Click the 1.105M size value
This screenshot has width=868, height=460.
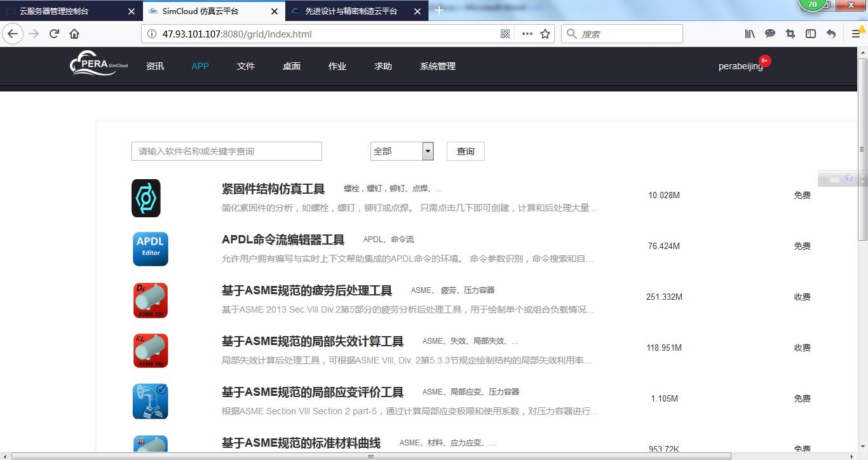[x=664, y=398]
